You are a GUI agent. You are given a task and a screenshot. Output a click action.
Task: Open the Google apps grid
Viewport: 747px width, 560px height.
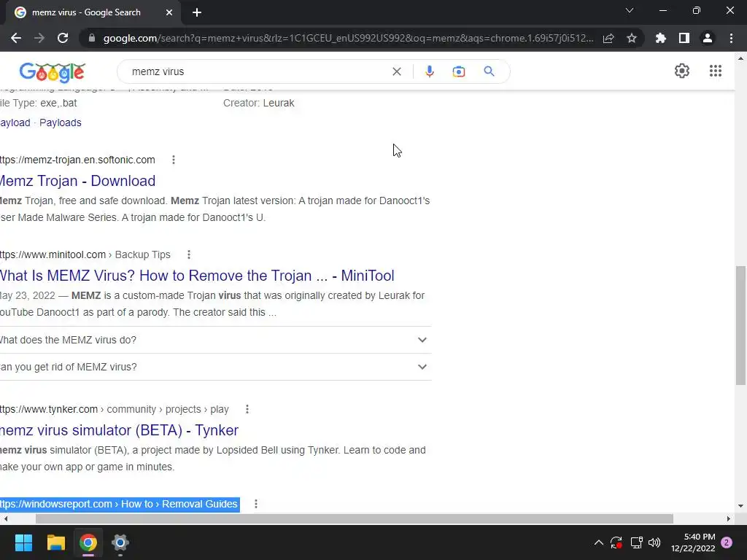point(715,71)
